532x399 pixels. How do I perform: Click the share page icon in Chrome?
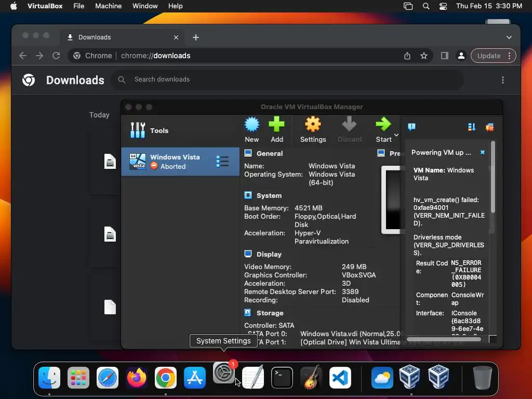click(x=407, y=56)
